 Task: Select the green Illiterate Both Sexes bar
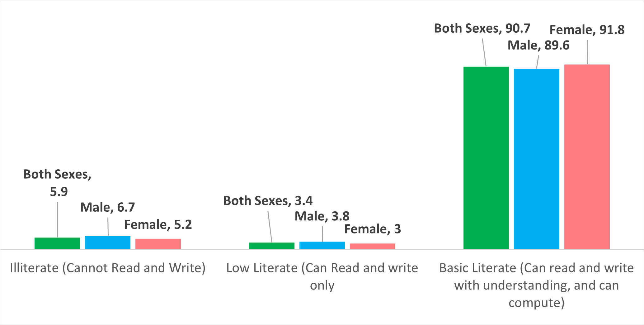pos(57,243)
